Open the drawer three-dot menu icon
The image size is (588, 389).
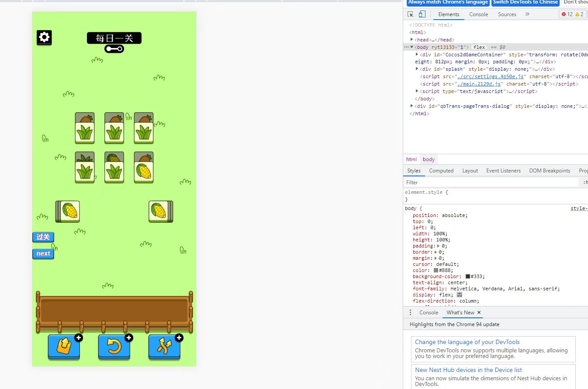pyautogui.click(x=410, y=313)
